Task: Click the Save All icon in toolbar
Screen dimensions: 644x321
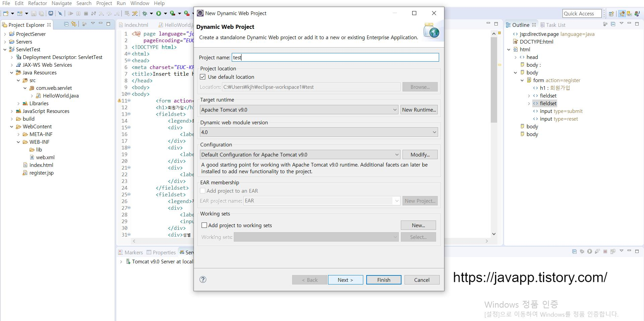Action: pos(41,13)
